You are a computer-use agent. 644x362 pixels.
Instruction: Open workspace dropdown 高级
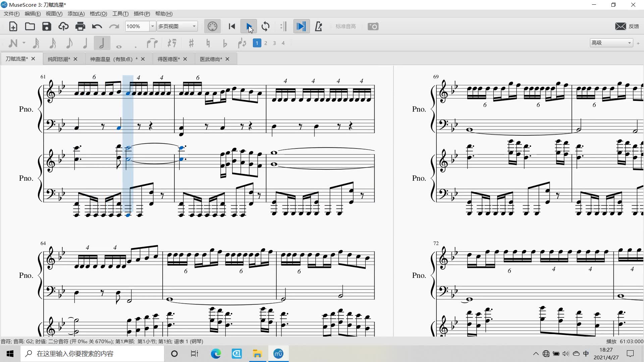[x=611, y=43]
